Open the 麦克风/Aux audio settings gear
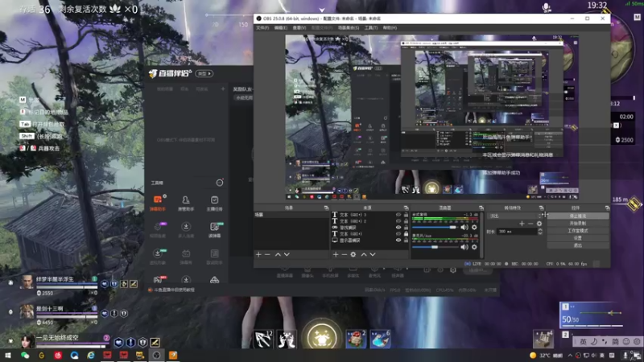The width and height of the screenshot is (644, 362). tap(474, 247)
